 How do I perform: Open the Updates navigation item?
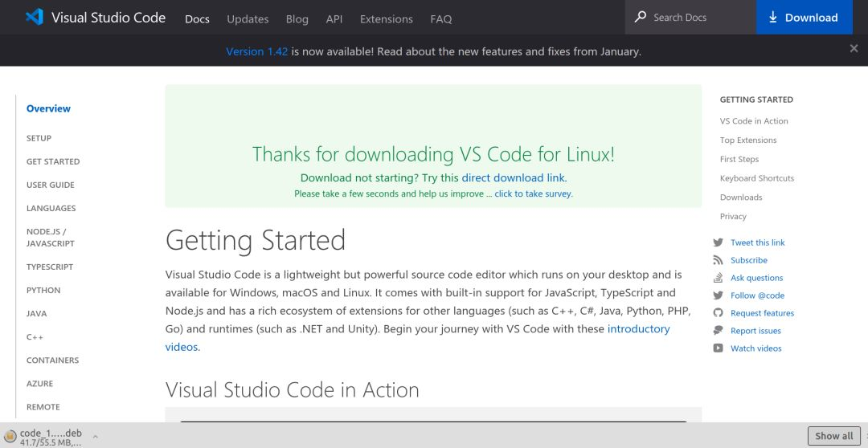coord(248,18)
